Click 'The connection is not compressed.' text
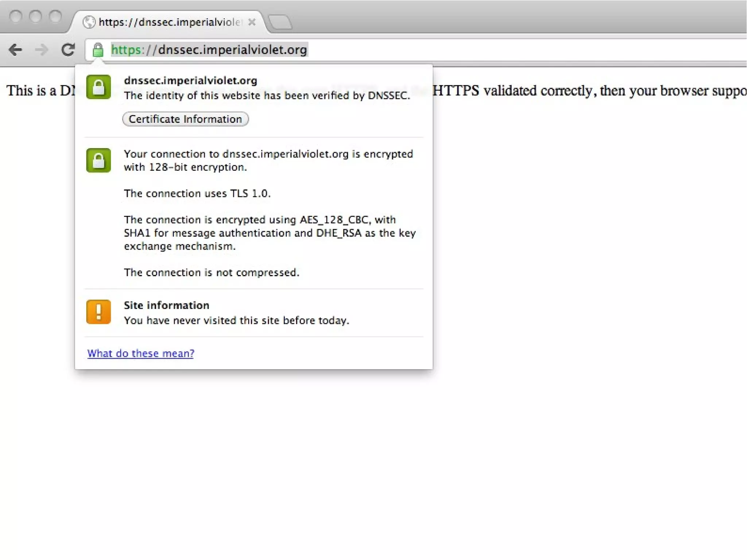Image resolution: width=747 pixels, height=560 pixels. (212, 273)
